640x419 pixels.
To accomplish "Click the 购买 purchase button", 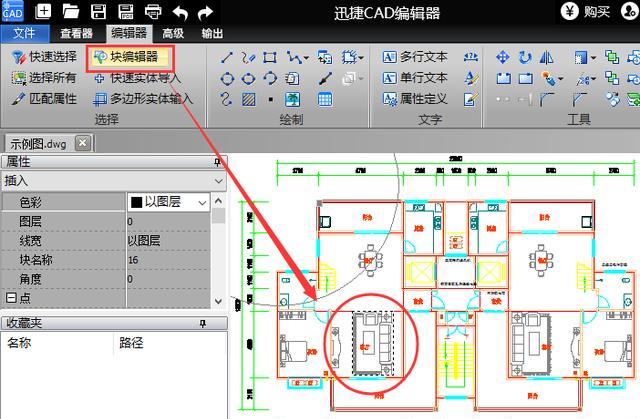I will (x=585, y=11).
